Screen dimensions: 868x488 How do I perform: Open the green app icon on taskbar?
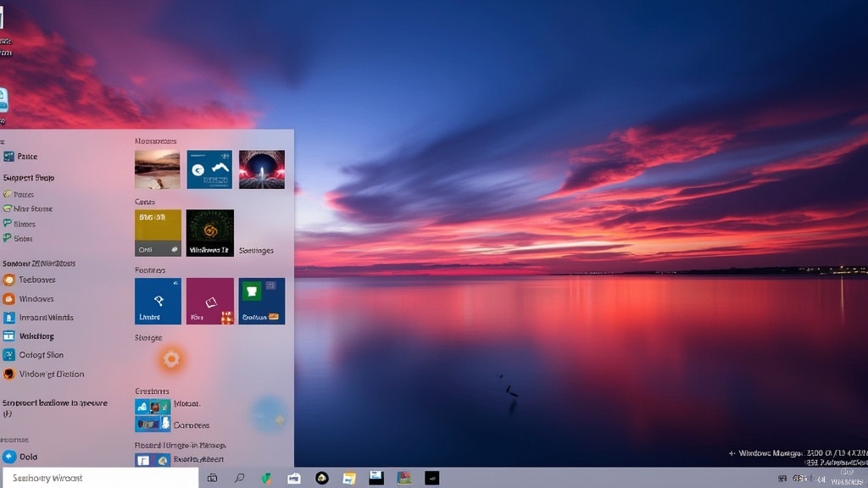267,478
